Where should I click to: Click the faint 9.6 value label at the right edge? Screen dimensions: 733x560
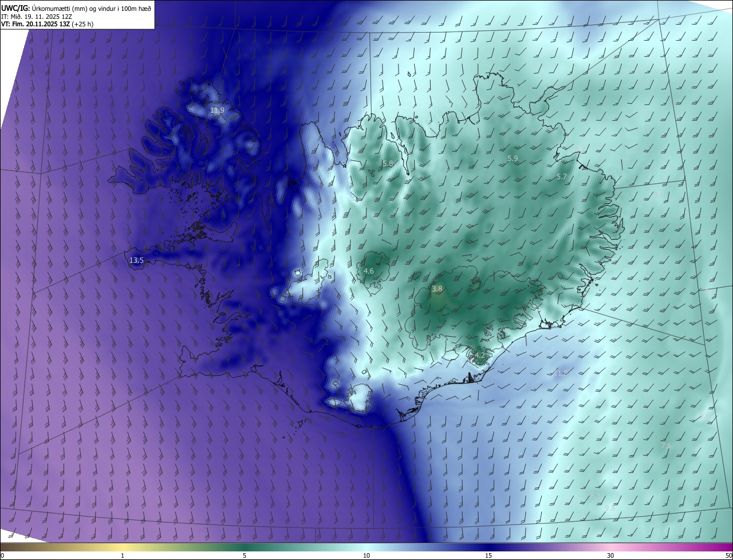pyautogui.click(x=705, y=416)
